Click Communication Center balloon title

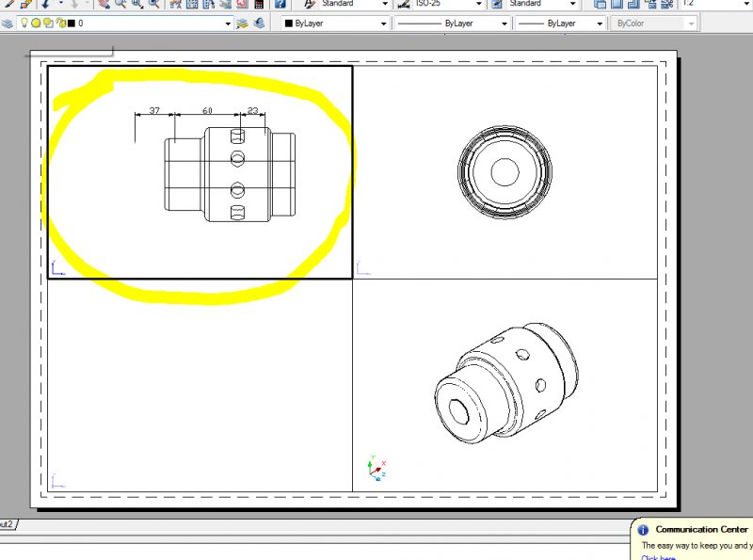[701, 529]
